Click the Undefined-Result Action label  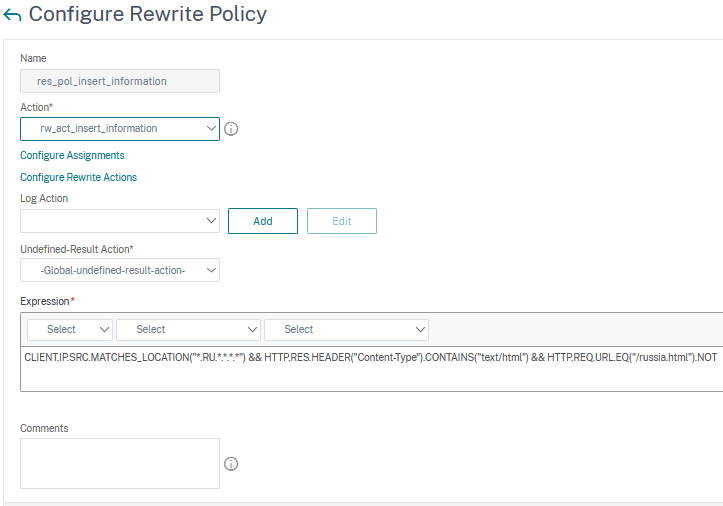[x=77, y=249]
